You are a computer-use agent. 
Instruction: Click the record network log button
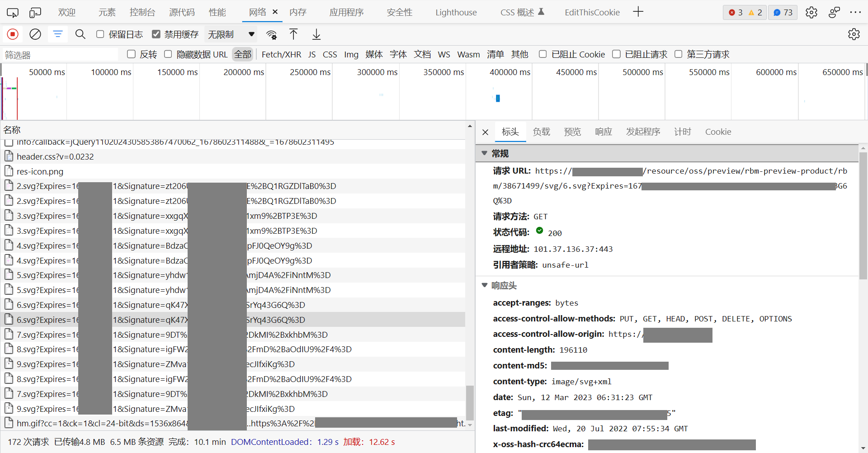click(13, 34)
